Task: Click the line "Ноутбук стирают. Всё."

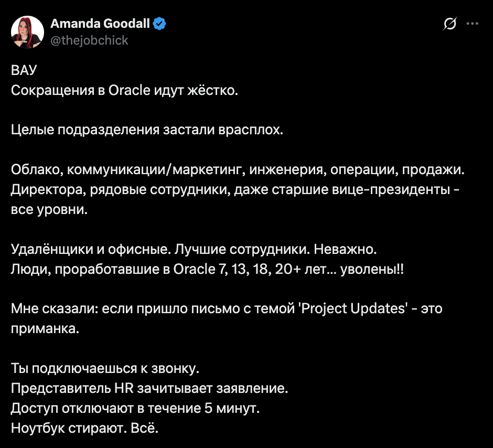Action: pyautogui.click(x=84, y=428)
